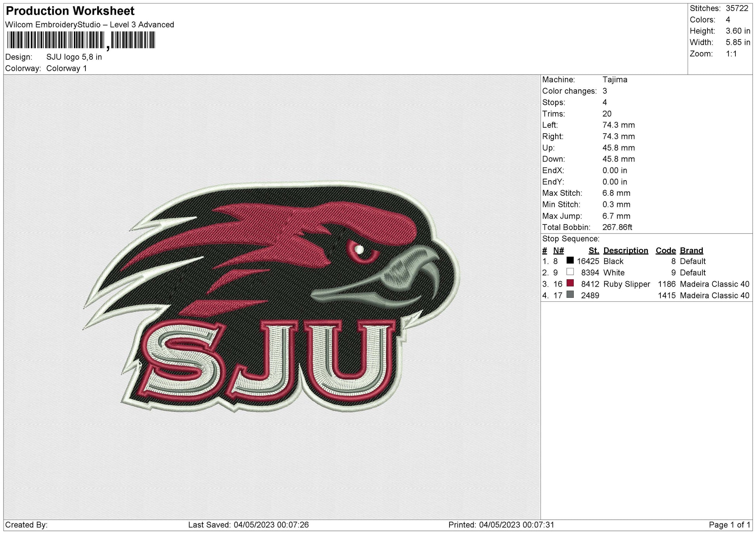Click thread code '1415'

click(667, 296)
